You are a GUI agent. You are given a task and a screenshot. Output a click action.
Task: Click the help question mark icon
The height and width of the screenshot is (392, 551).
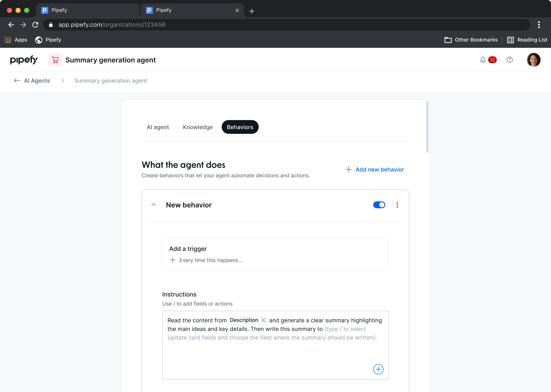pos(509,60)
